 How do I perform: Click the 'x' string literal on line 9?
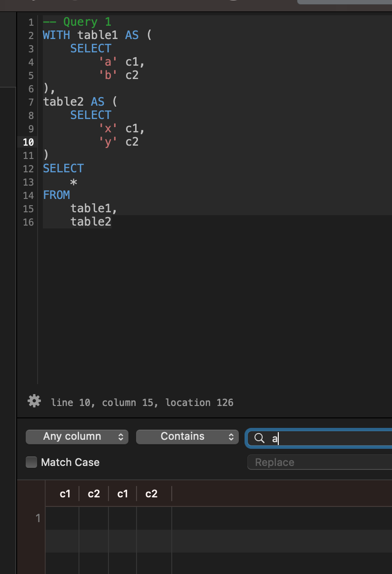click(x=107, y=128)
